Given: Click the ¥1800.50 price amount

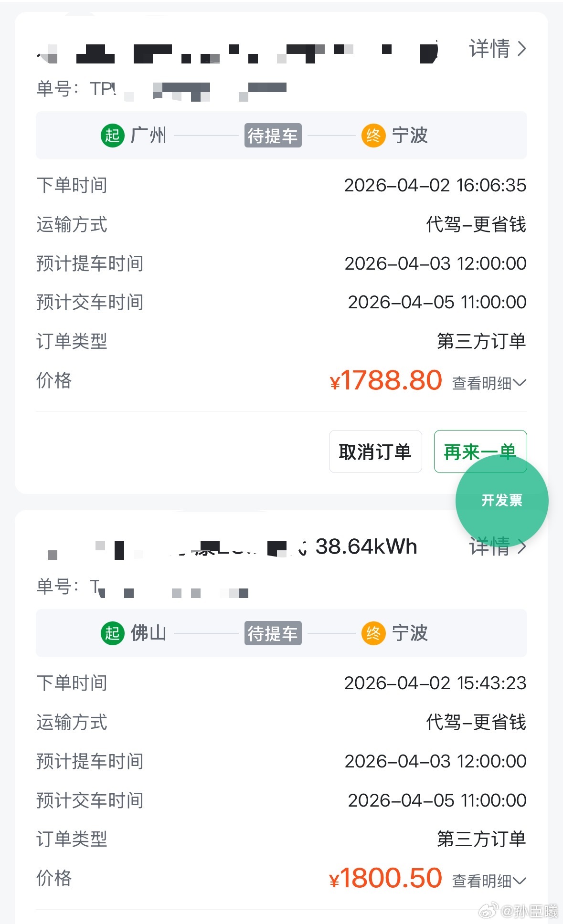Looking at the screenshot, I should pyautogui.click(x=386, y=879).
